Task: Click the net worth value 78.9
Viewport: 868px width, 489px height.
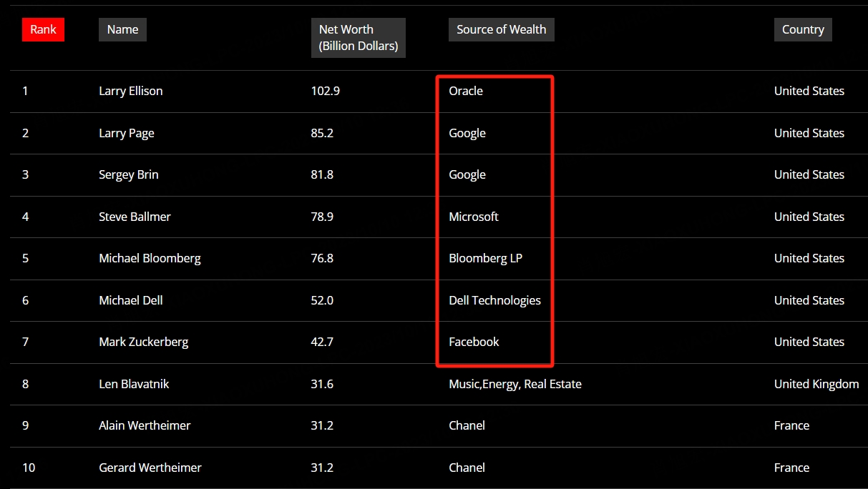Action: pyautogui.click(x=322, y=217)
